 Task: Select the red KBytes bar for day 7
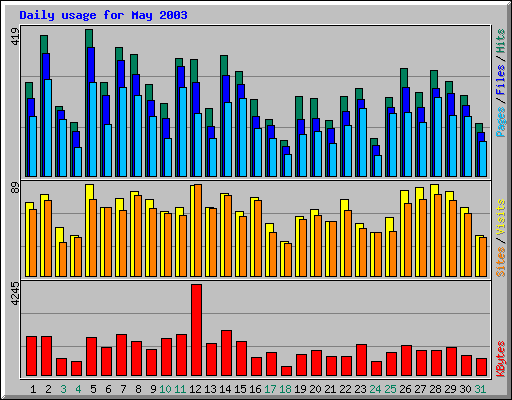click(121, 355)
